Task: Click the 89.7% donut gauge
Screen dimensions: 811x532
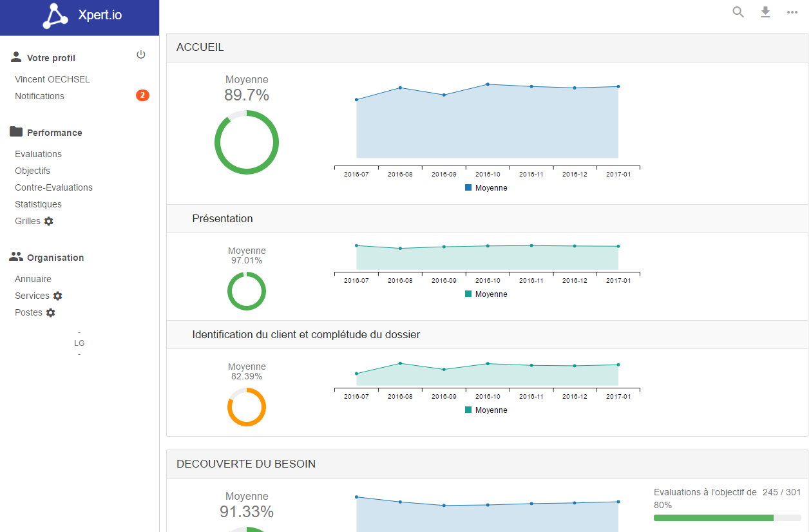Action: pos(247,142)
